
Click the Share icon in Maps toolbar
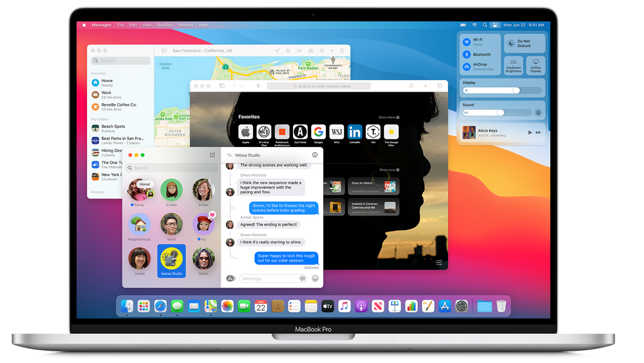(x=342, y=50)
